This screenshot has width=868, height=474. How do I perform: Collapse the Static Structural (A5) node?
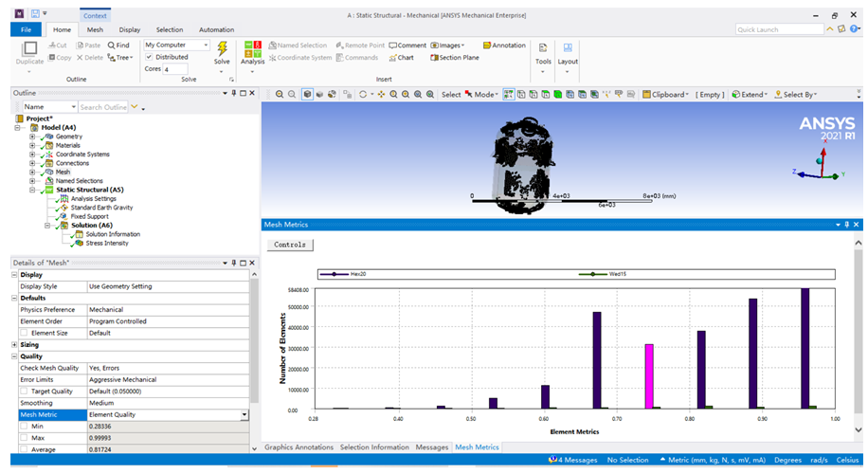[x=32, y=190]
